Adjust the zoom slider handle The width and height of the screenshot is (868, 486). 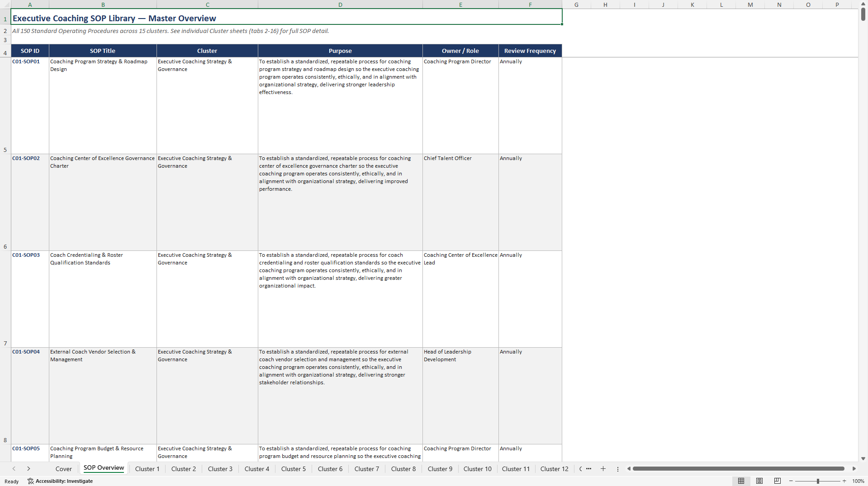coord(818,481)
